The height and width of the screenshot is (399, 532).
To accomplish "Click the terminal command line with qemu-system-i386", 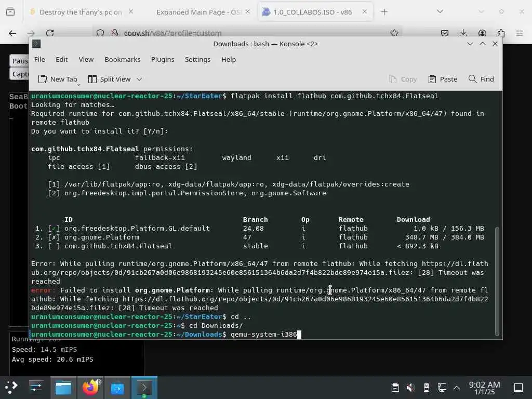I will pyautogui.click(x=166, y=334).
